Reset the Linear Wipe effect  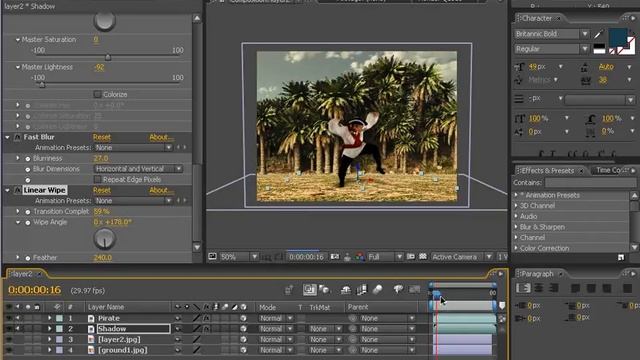(102, 190)
